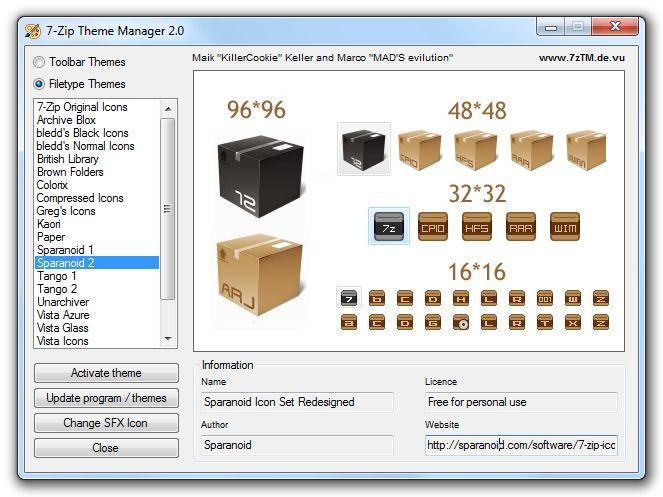
Task: Click the 16*16 'b' crate icon
Action: click(x=377, y=298)
